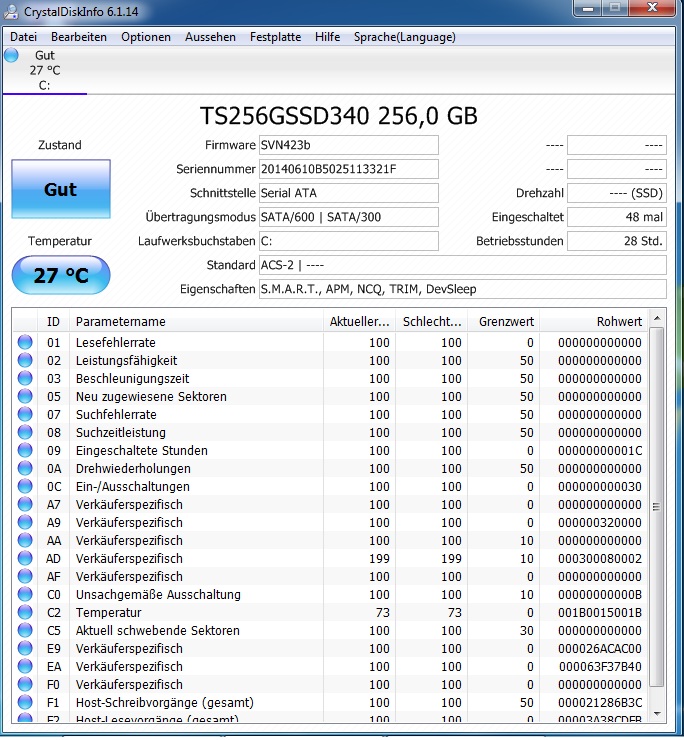This screenshot has height=740, width=684.
Task: Click the Laufwerksbuchstaben C: field
Action: [x=348, y=241]
